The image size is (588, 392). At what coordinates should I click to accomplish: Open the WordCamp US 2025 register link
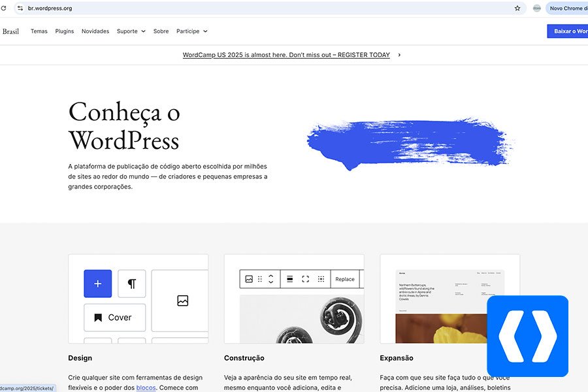pyautogui.click(x=286, y=55)
